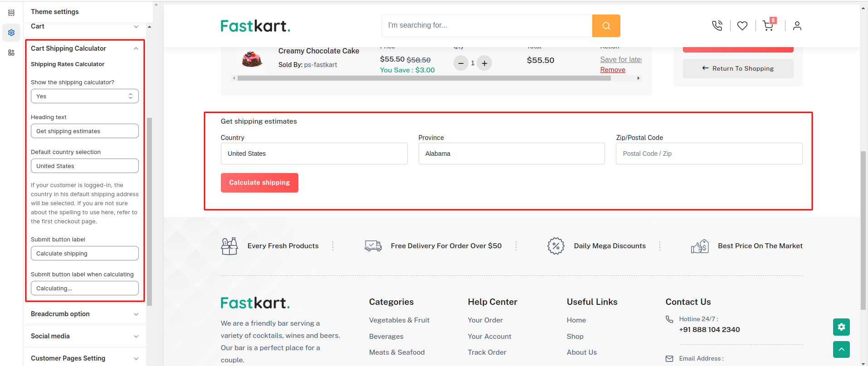Increase cake quantity with plus button
This screenshot has height=366, width=868.
tap(484, 63)
